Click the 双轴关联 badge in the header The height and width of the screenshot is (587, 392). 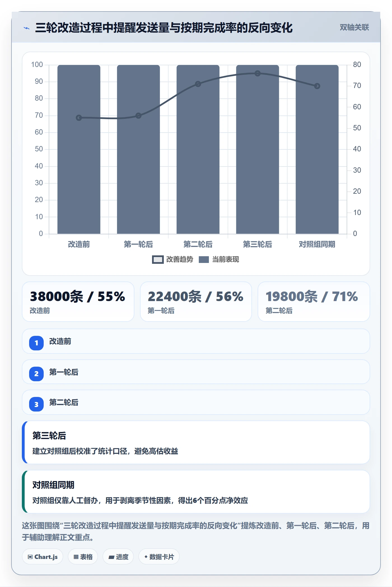pyautogui.click(x=354, y=27)
